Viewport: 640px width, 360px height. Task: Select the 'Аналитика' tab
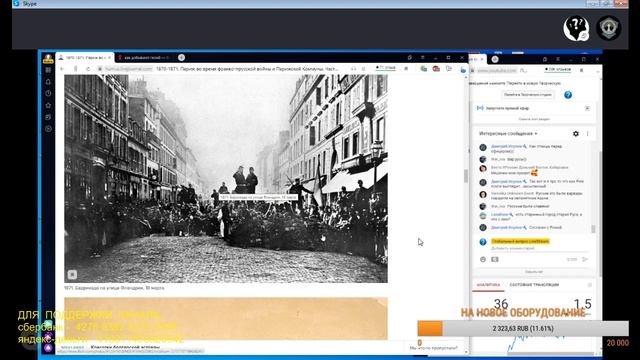[x=488, y=285]
